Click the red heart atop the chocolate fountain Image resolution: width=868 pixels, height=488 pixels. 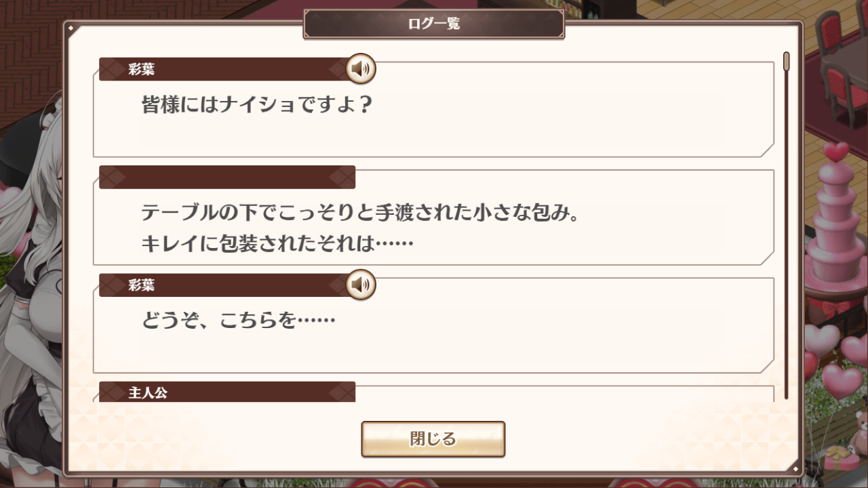click(836, 150)
